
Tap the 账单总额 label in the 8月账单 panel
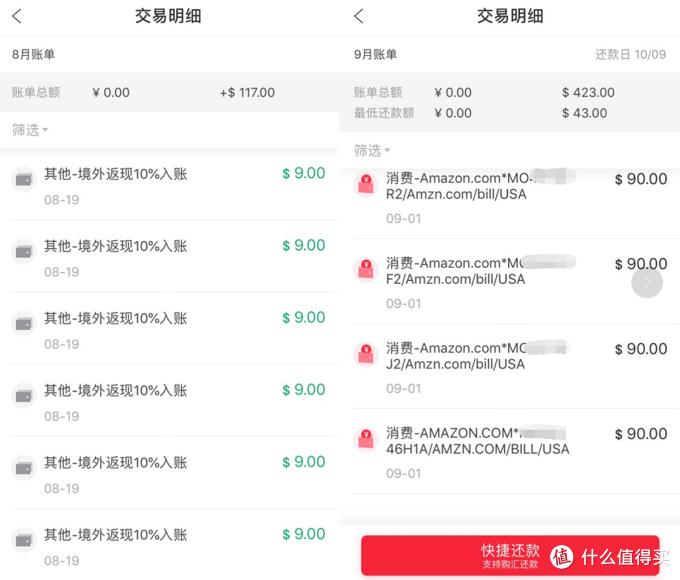click(36, 92)
